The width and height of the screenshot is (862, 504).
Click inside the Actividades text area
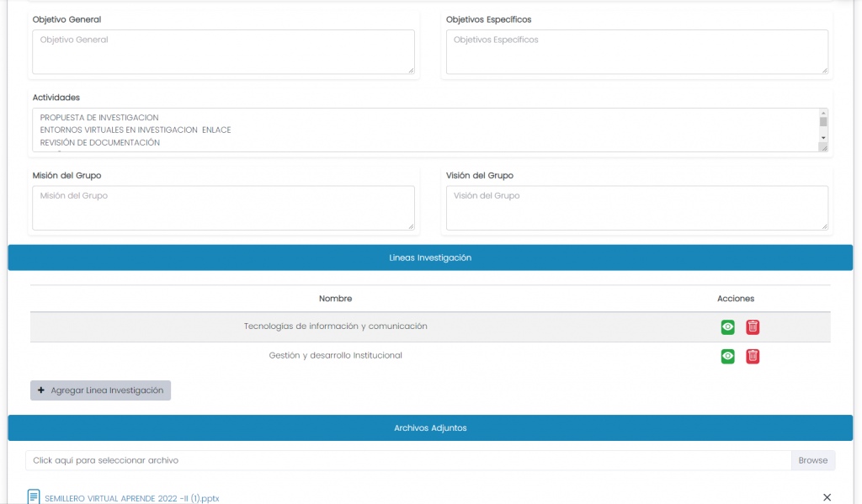[421, 130]
